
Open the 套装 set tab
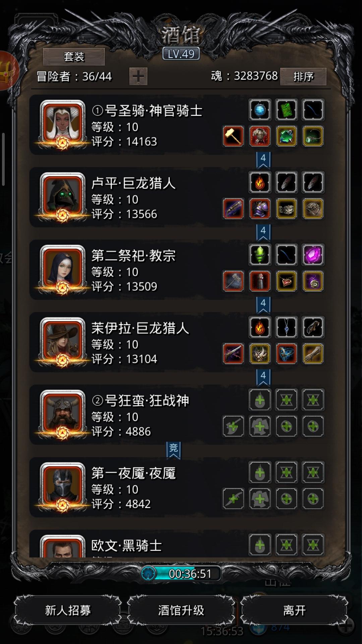pyautogui.click(x=74, y=57)
